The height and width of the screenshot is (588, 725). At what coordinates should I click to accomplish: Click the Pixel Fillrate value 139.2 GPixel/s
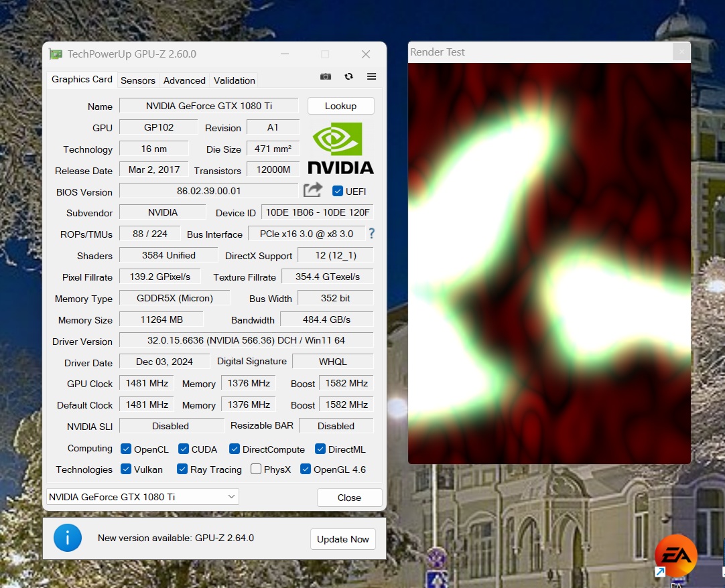[x=160, y=277]
